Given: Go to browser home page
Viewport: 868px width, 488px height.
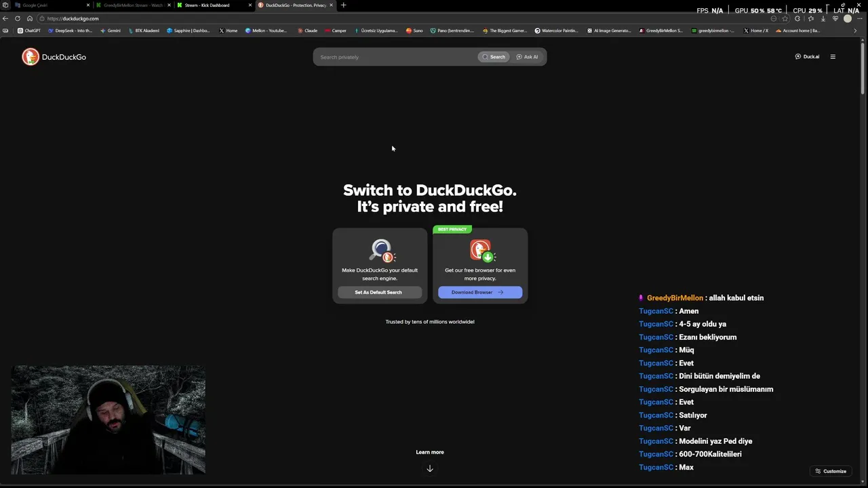Looking at the screenshot, I should (30, 18).
